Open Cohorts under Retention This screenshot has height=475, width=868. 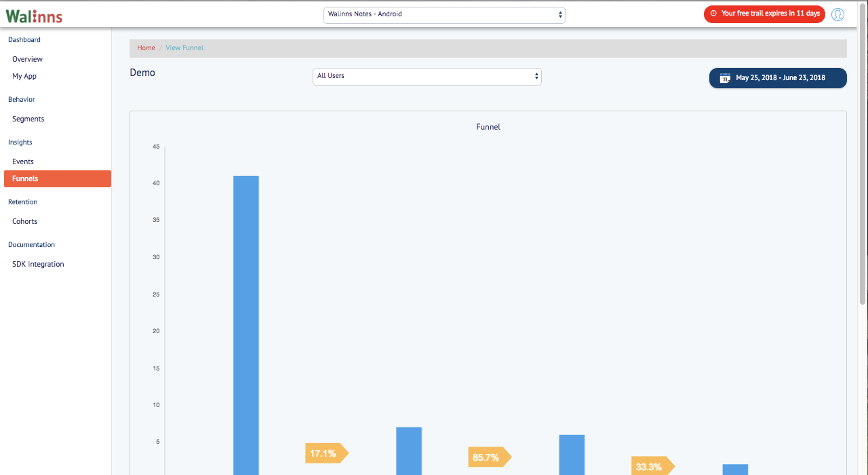point(24,221)
